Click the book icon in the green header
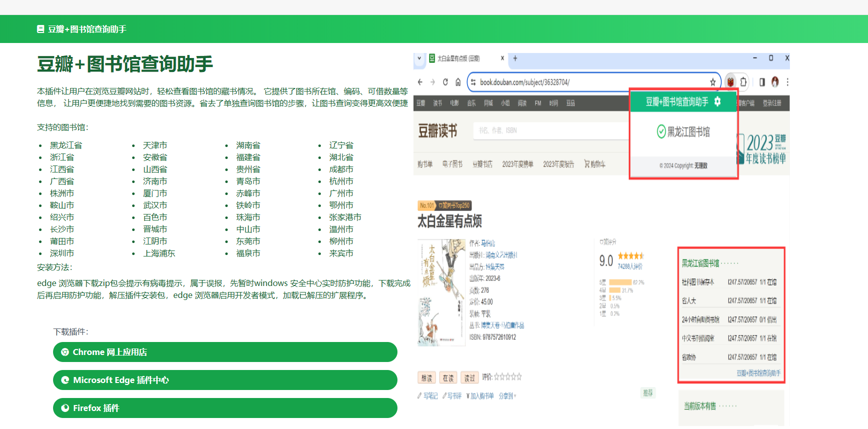 tap(41, 29)
